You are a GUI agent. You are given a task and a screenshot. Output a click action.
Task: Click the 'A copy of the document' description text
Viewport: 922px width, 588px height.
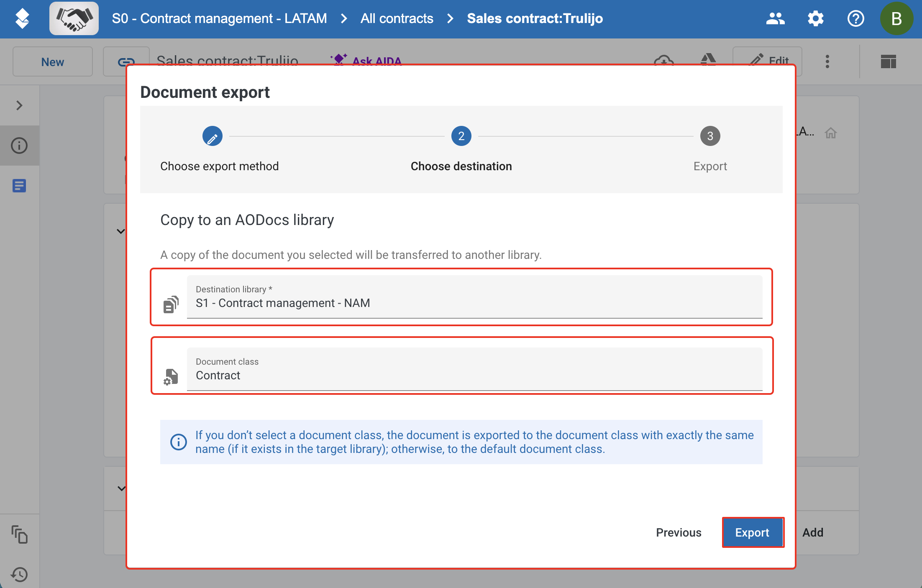(351, 255)
